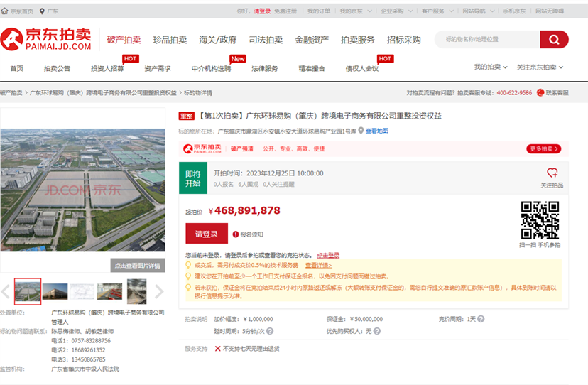
Task: Click the 免费注册 link
Action: (x=285, y=11)
